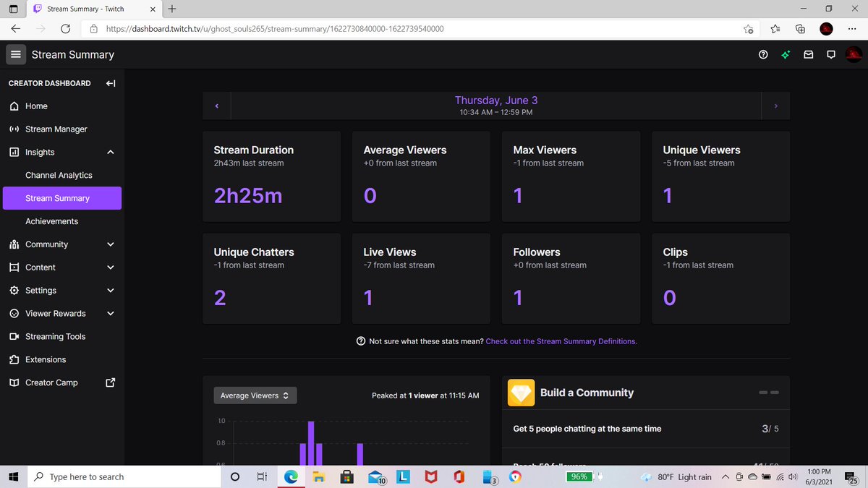Image resolution: width=868 pixels, height=488 pixels.
Task: Open the Edge collections icon
Action: [800, 29]
